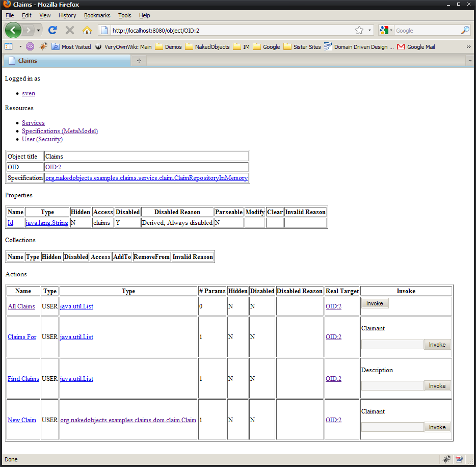Open the Sister Sites bookmark folder

tap(302, 47)
